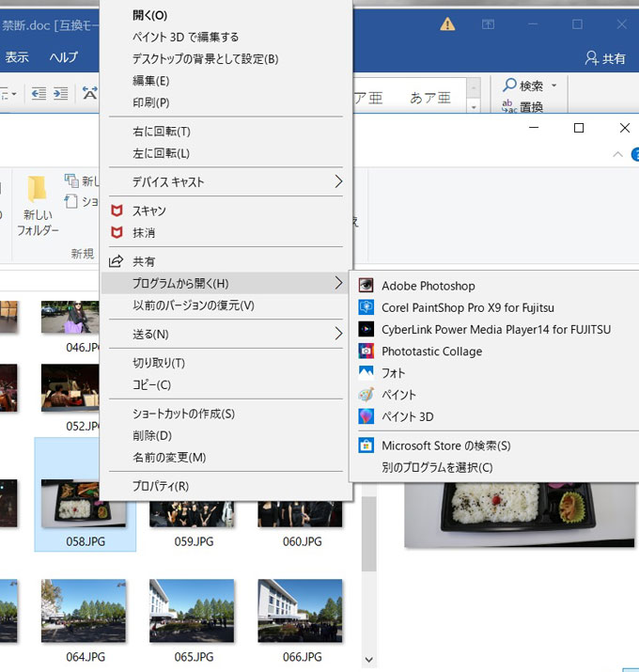Select CyberLink Power Media Player14
The image size is (639, 672).
[495, 329]
